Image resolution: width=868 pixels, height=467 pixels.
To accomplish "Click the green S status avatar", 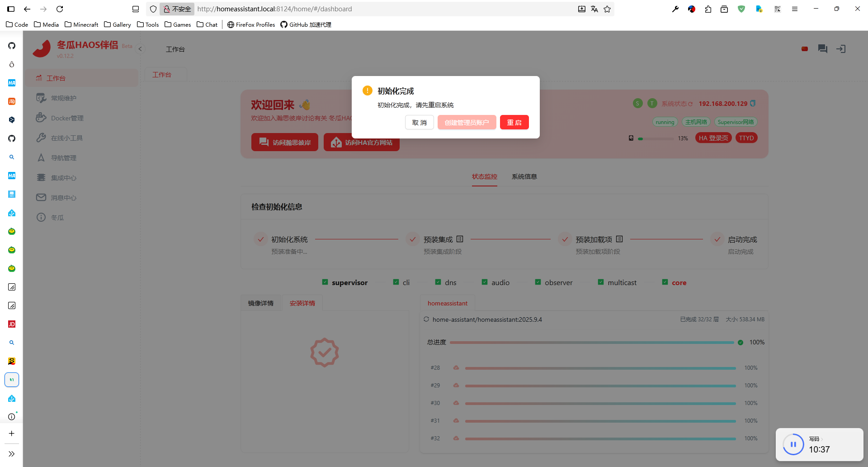I will tap(637, 104).
